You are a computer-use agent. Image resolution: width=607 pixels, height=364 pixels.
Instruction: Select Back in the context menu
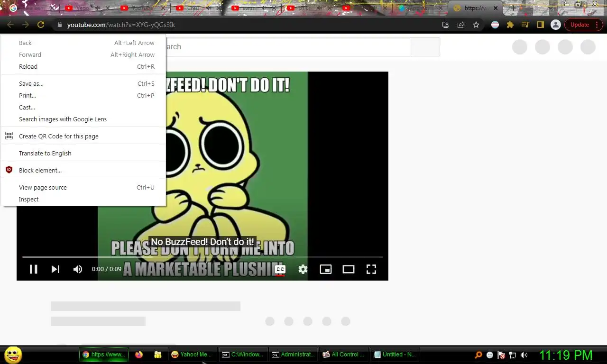point(83,43)
